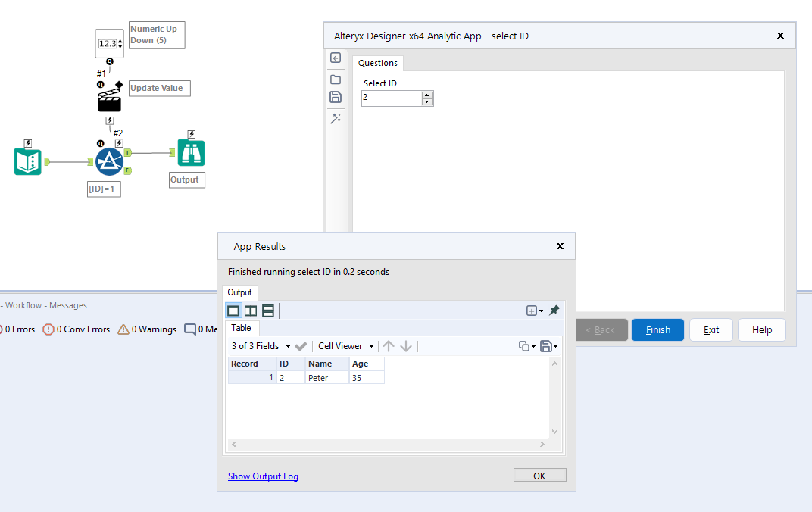
Task: Select the Numeric Up Down interface tool
Action: (109, 43)
